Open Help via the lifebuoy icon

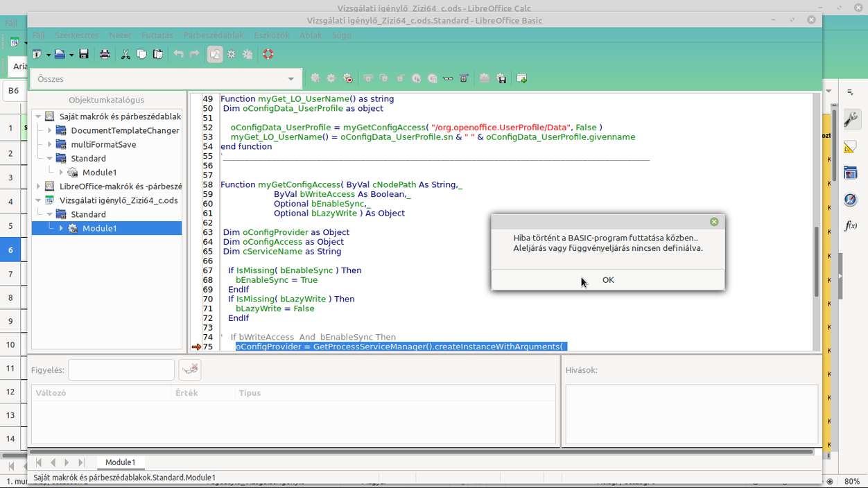pyautogui.click(x=268, y=54)
